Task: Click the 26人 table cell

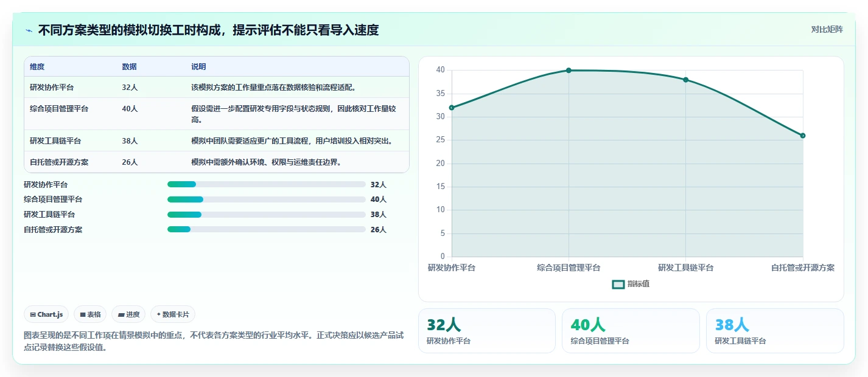Action: [x=130, y=162]
